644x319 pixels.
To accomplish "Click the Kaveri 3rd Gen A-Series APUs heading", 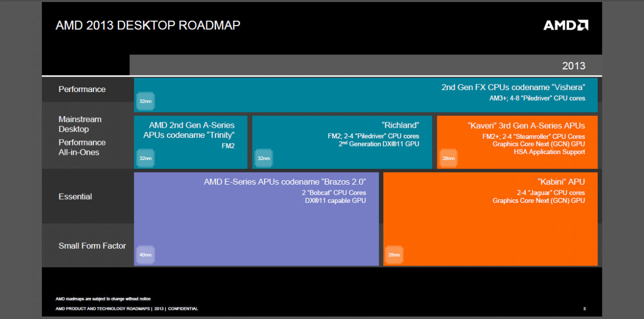I will tap(526, 126).
